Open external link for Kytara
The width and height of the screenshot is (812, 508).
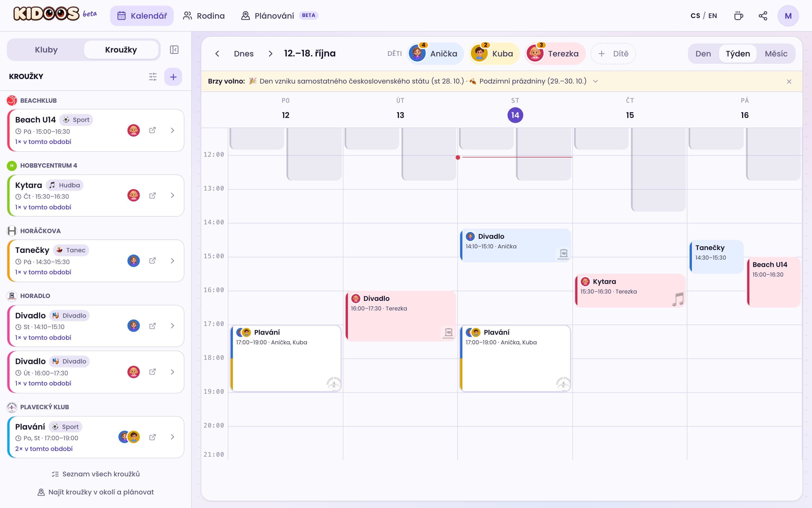click(x=152, y=196)
